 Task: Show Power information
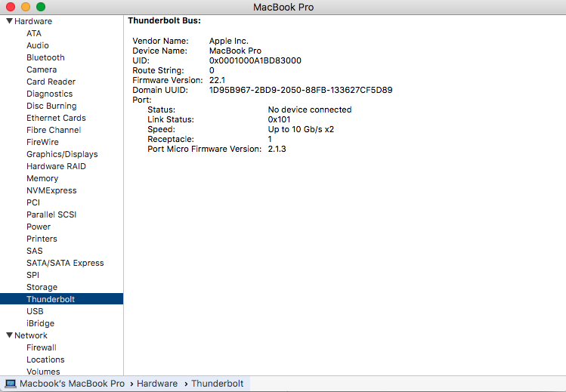(39, 227)
